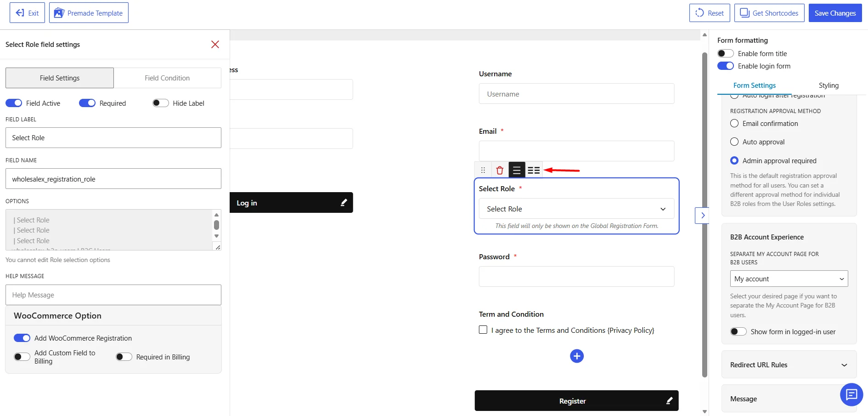Expand the Redirect URL Rules section
The width and height of the screenshot is (868, 416).
point(789,365)
